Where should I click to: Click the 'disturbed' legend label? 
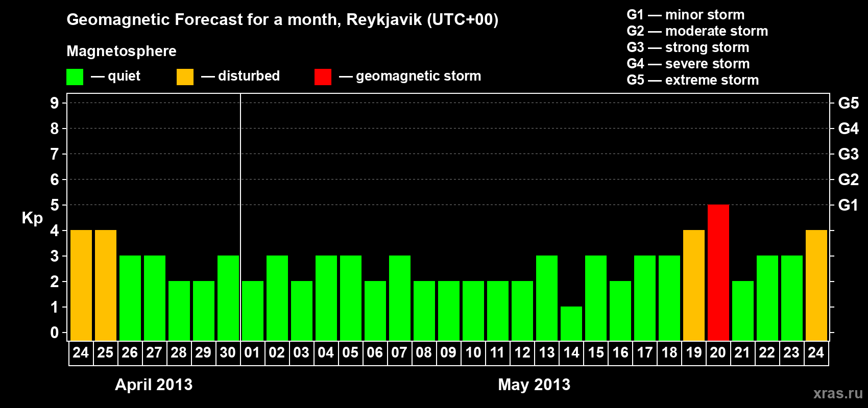(249, 76)
